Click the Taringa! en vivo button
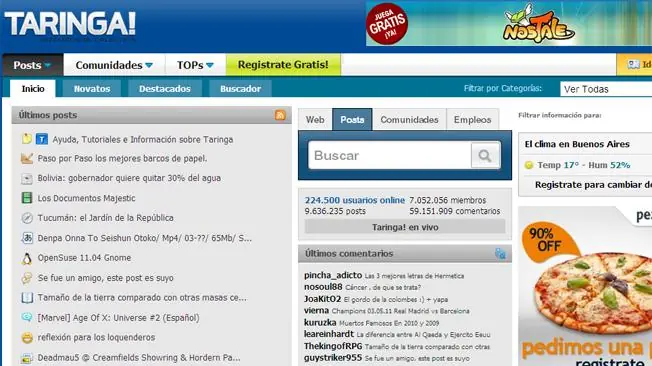Image resolution: width=652 pixels, height=366 pixels. pyautogui.click(x=405, y=227)
